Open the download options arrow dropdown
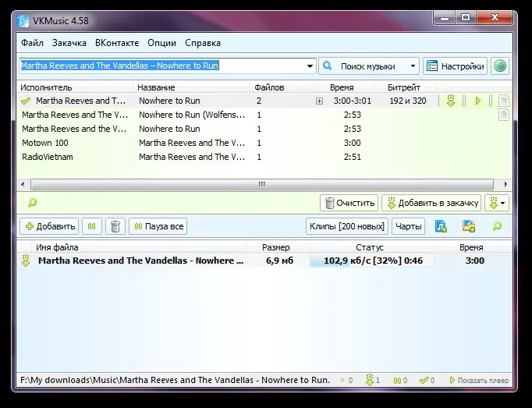Viewport: 532px width, 408px height. (x=497, y=203)
